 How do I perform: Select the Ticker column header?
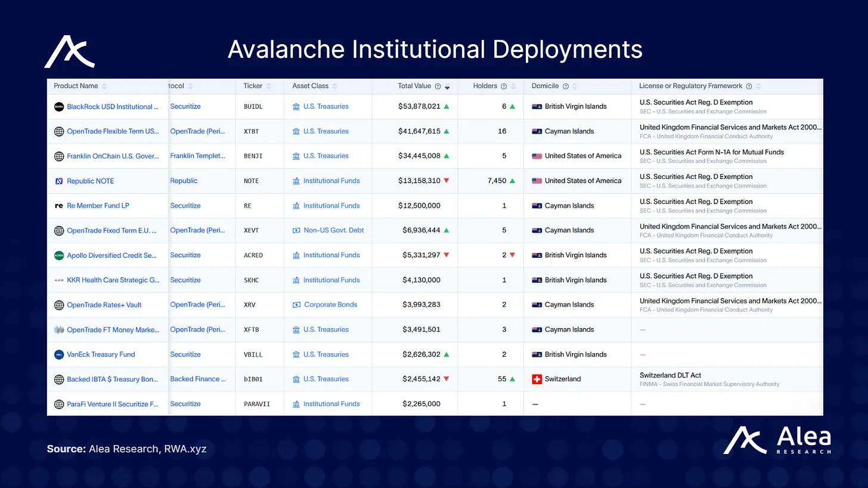pyautogui.click(x=253, y=86)
